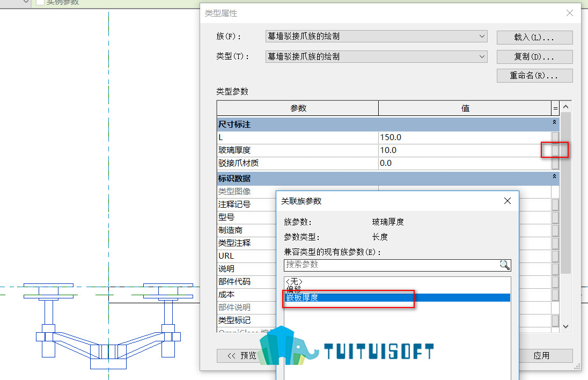The image size is (588, 380).
Task: Collapse the 标识数据 parameter group
Action: (554, 176)
